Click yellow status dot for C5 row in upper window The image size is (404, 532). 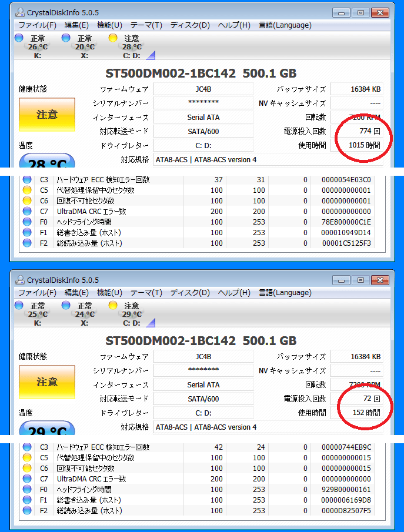(x=27, y=190)
